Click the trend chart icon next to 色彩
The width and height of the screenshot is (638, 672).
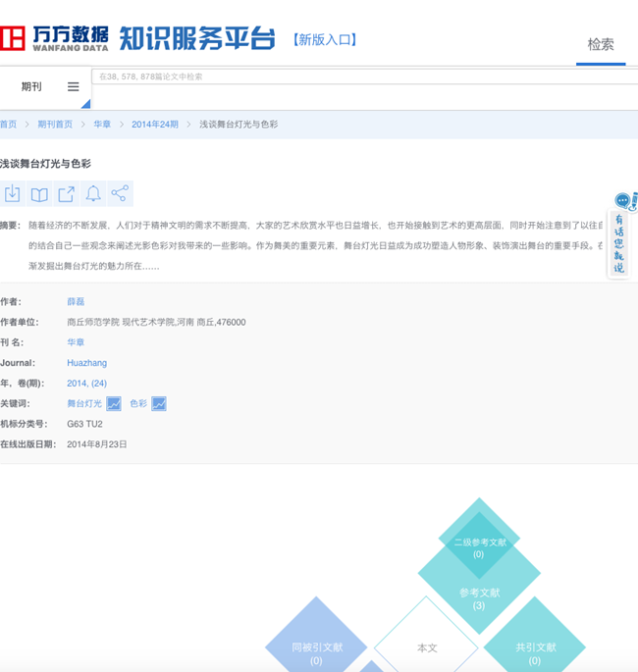coord(159,404)
